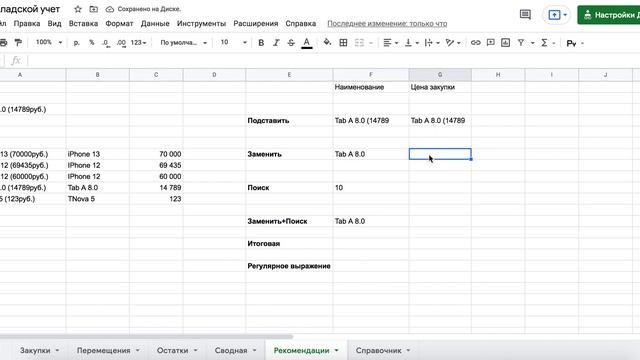Open the zoom 100% dropdown
The height and width of the screenshot is (360, 640).
pyautogui.click(x=49, y=42)
